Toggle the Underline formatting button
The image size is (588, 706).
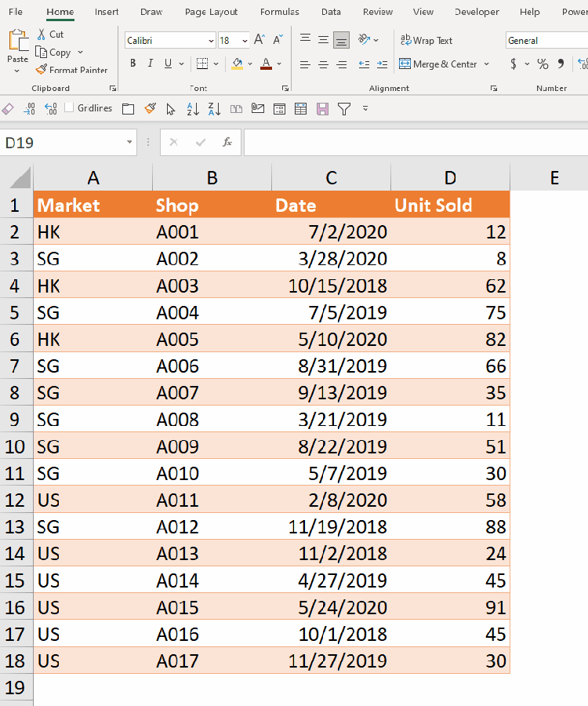click(169, 64)
